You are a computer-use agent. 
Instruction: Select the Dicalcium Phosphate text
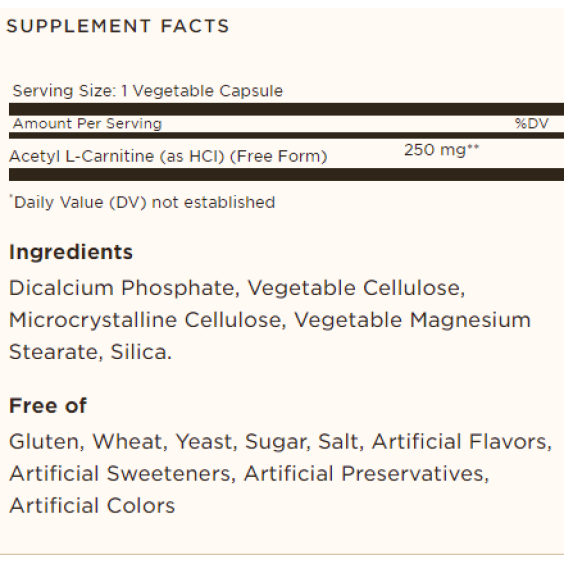pos(124,288)
